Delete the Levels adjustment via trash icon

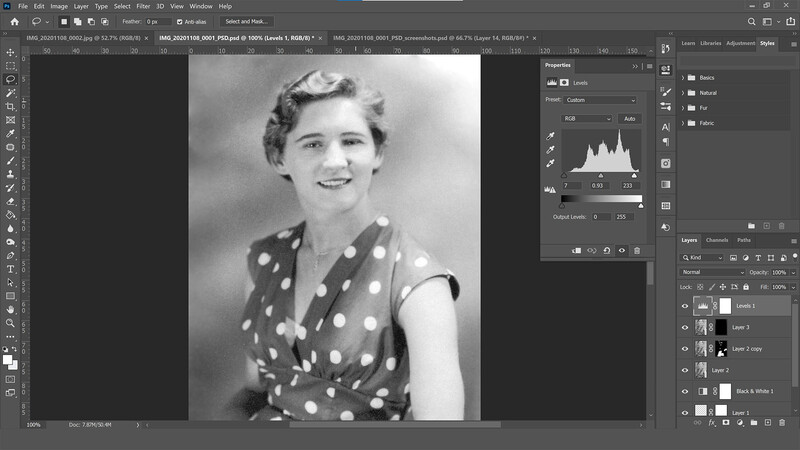point(637,251)
